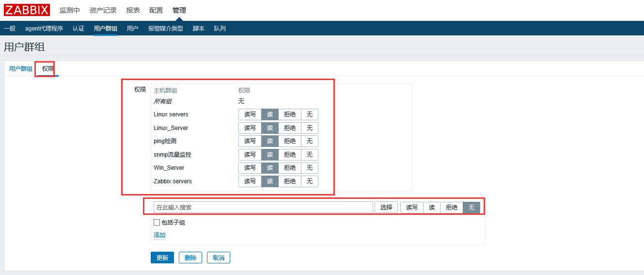644x275 pixels.
Task: Go to 用户群组 submenu
Action: (106, 29)
